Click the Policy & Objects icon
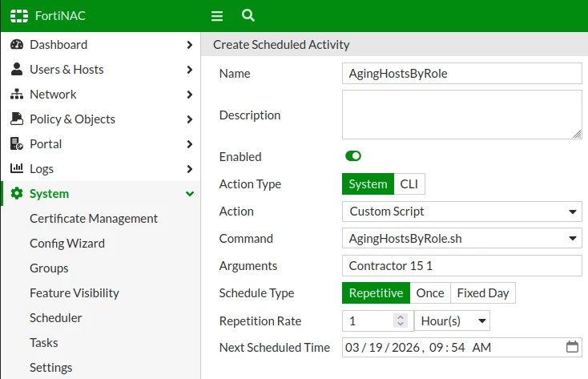 point(17,119)
